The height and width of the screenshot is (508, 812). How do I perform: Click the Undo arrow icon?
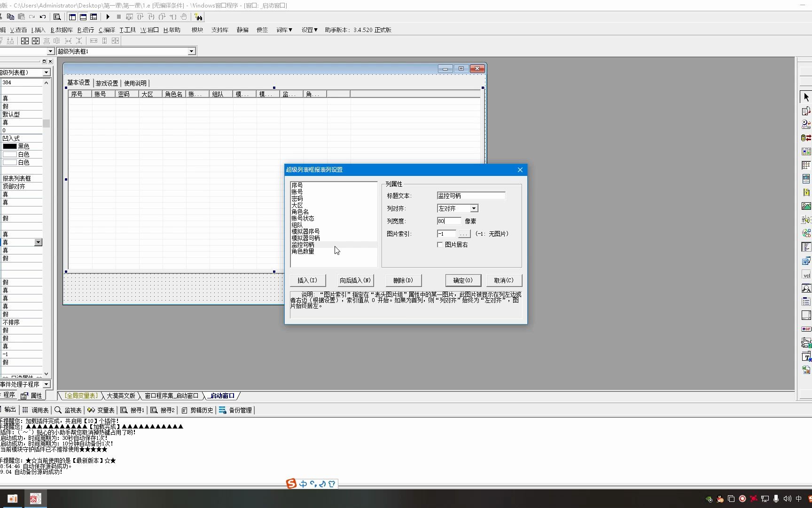(x=43, y=17)
